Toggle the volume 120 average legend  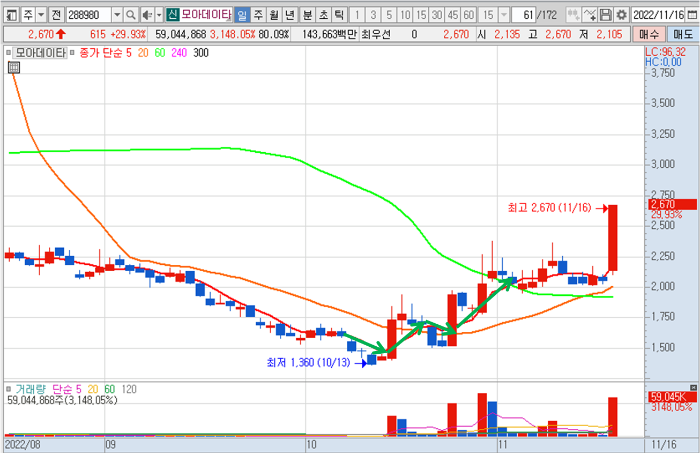(x=129, y=389)
